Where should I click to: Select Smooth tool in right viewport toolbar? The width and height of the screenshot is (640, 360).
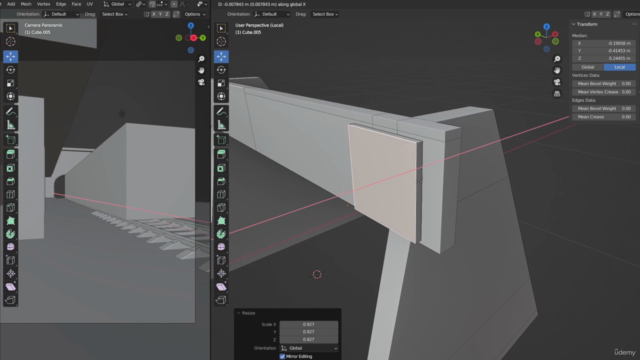pyautogui.click(x=221, y=247)
